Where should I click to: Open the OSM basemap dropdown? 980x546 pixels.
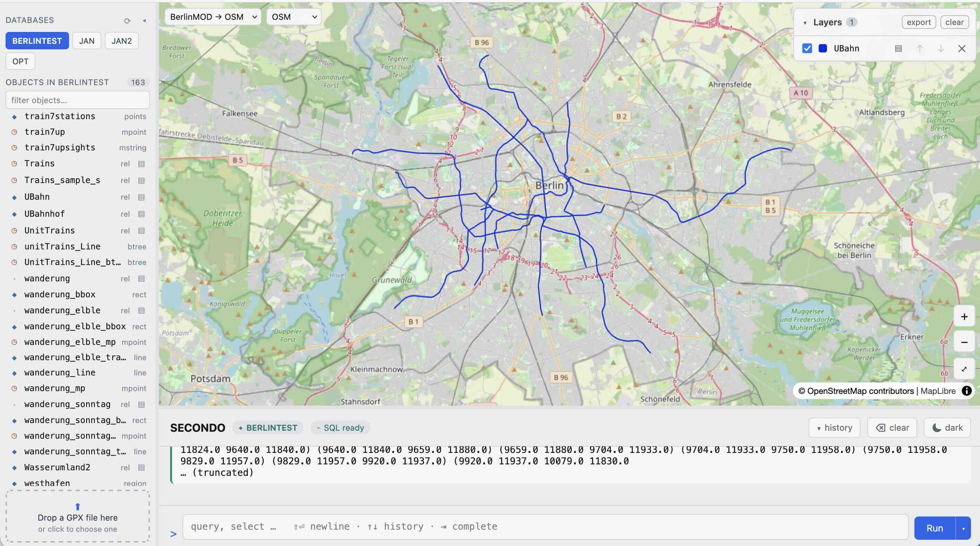[294, 17]
